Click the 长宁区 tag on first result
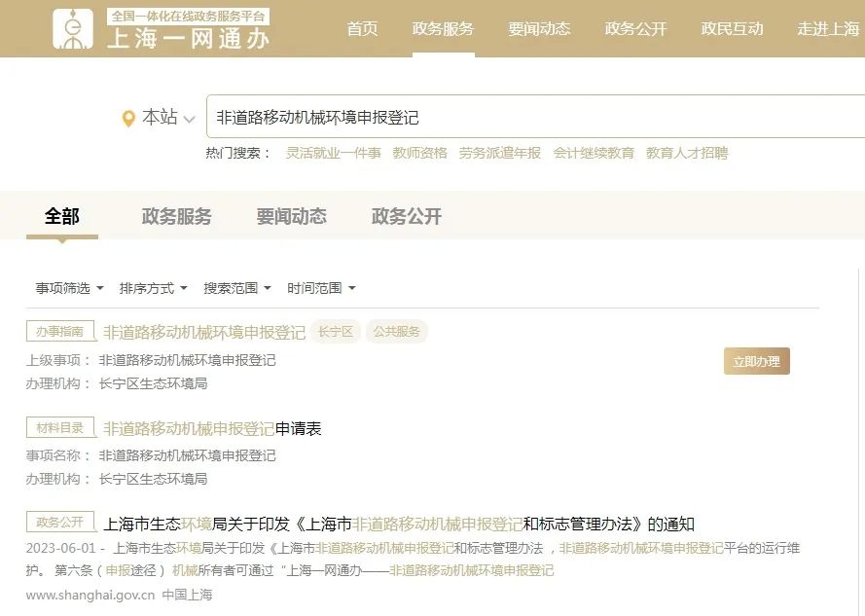This screenshot has width=865, height=616. click(x=336, y=332)
